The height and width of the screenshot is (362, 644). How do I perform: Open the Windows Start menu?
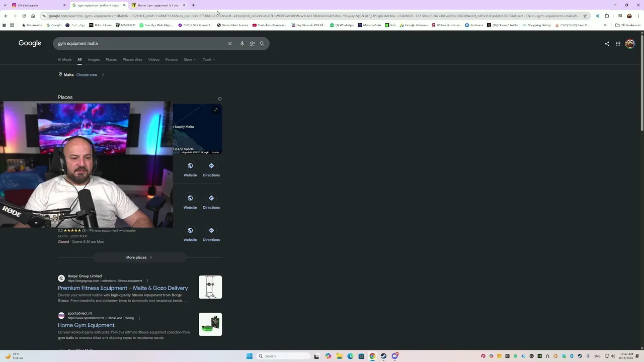(249, 356)
